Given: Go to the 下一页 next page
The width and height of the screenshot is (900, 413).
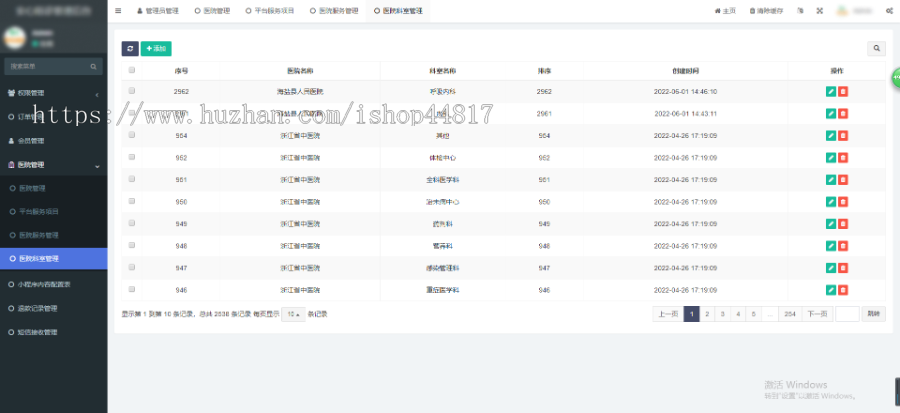Looking at the screenshot, I should pos(817,314).
